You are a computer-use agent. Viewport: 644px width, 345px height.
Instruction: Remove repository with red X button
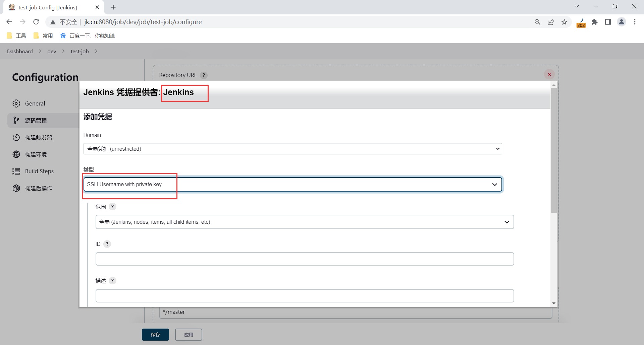point(549,74)
